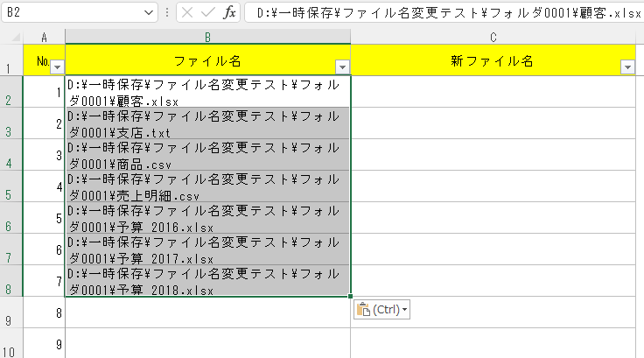Select row 3 header
The image size is (644, 358).
click(11, 123)
